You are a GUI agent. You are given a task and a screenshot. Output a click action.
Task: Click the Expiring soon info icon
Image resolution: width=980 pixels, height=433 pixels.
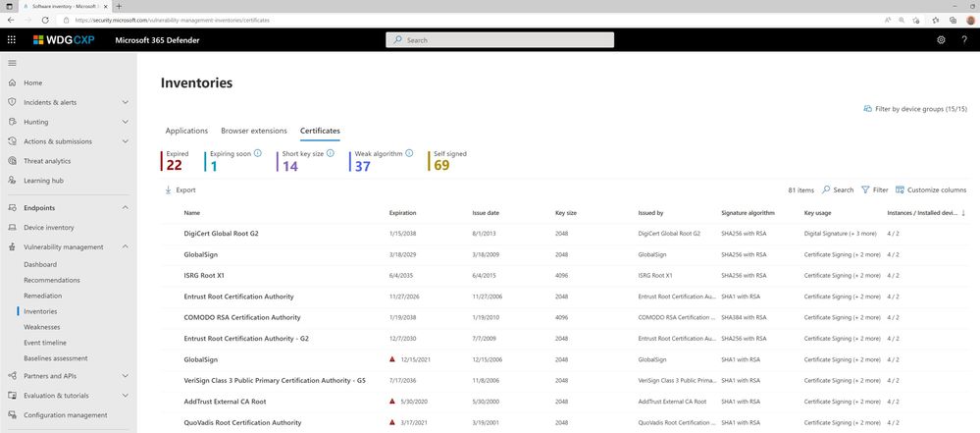pos(257,152)
